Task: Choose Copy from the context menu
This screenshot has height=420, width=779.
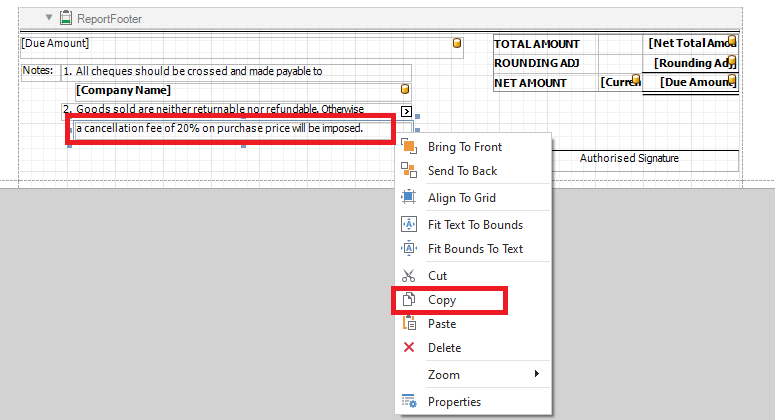Action: pos(473,300)
